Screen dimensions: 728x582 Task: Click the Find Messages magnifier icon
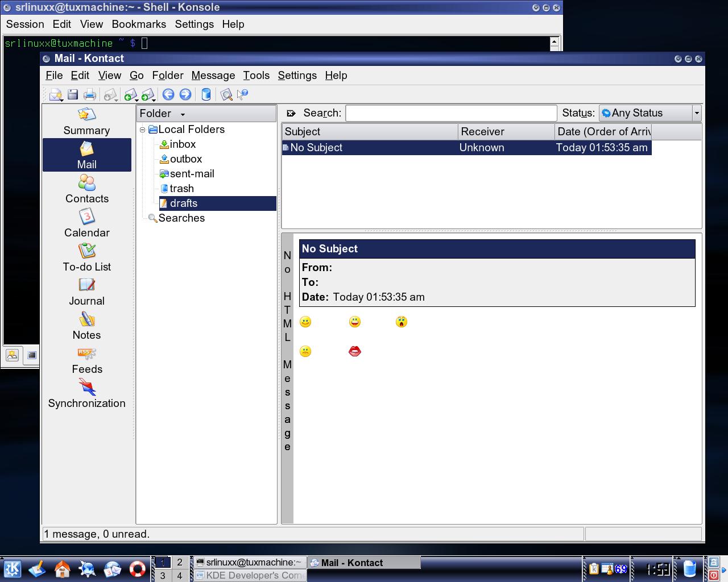point(226,94)
